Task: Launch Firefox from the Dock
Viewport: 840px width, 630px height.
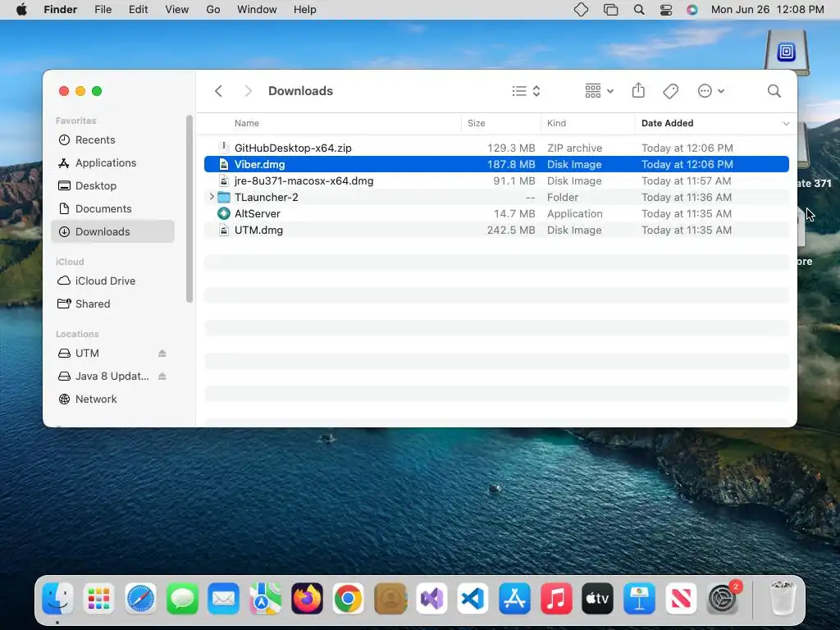Action: tap(307, 598)
